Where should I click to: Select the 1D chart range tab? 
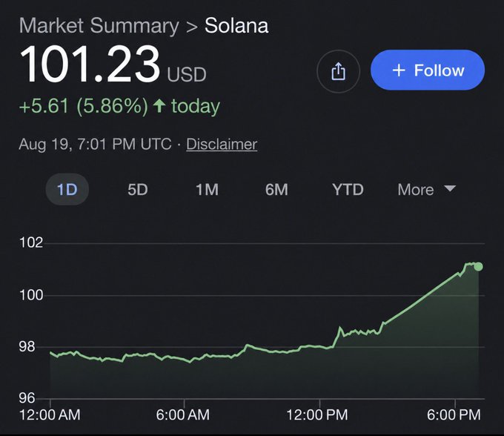coord(67,189)
